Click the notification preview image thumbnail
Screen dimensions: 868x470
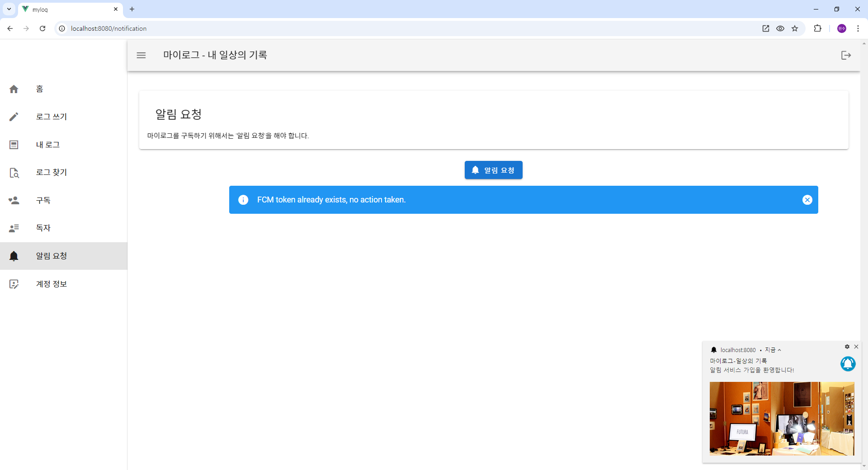[x=781, y=419]
